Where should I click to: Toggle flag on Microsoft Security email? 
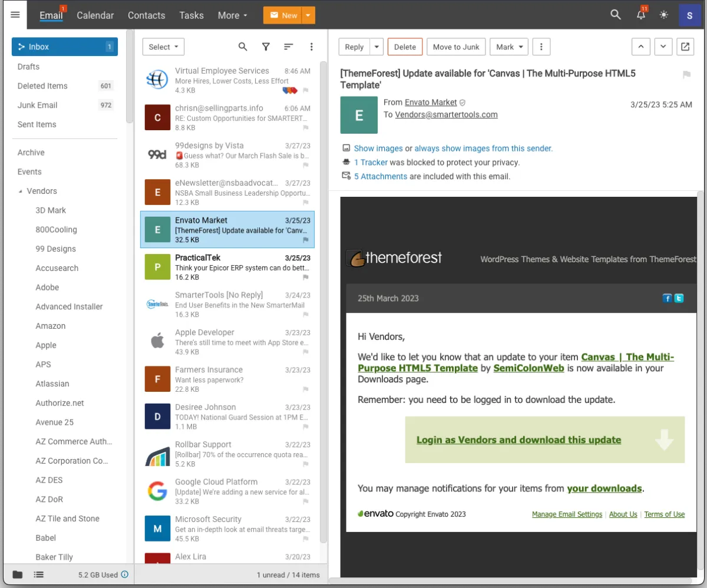tap(305, 539)
